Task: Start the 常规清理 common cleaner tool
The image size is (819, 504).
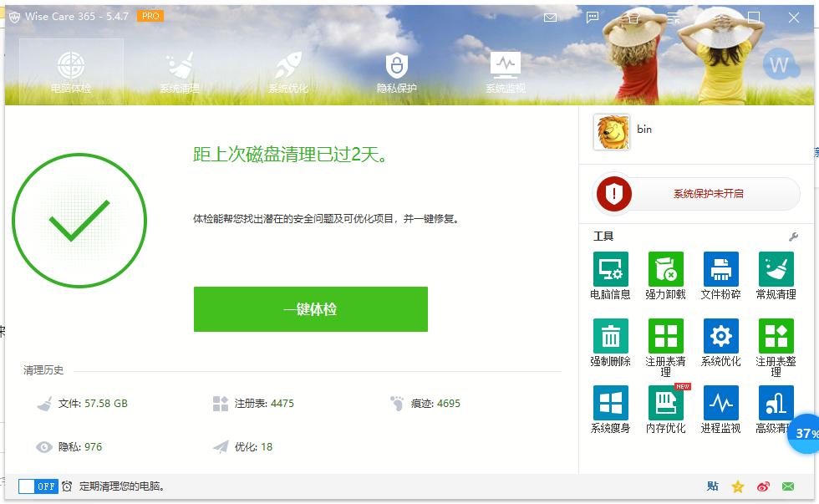Action: tap(776, 276)
